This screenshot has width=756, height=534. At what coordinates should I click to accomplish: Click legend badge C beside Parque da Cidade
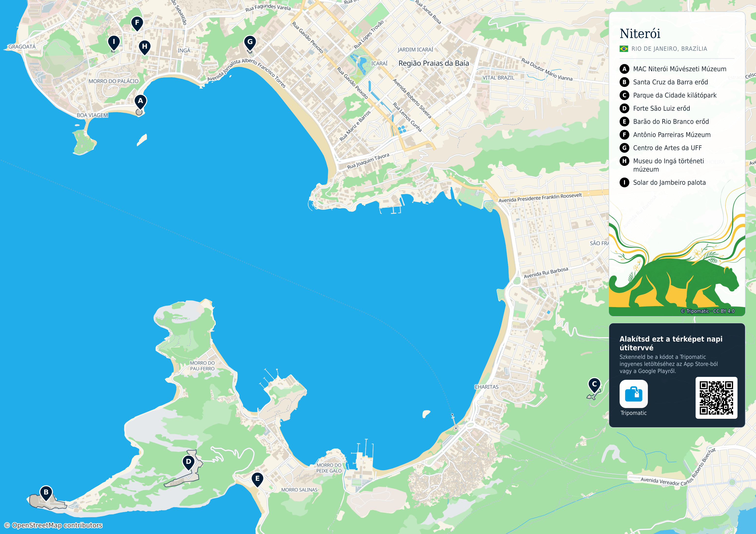coord(624,95)
